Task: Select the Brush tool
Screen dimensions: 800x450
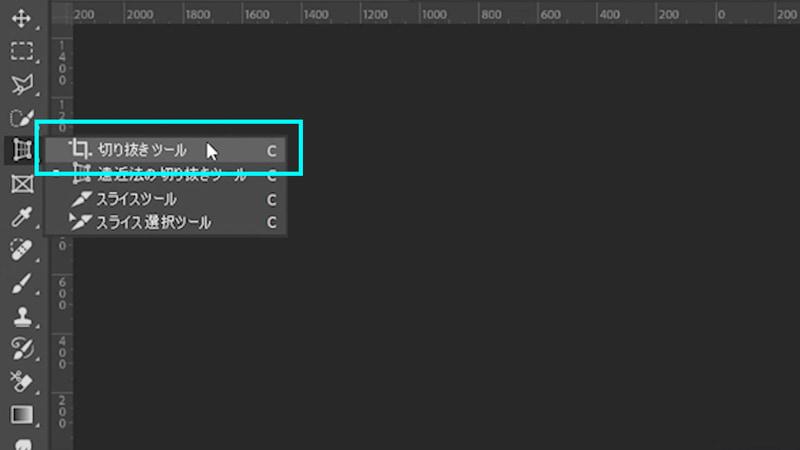Action: pos(21,283)
